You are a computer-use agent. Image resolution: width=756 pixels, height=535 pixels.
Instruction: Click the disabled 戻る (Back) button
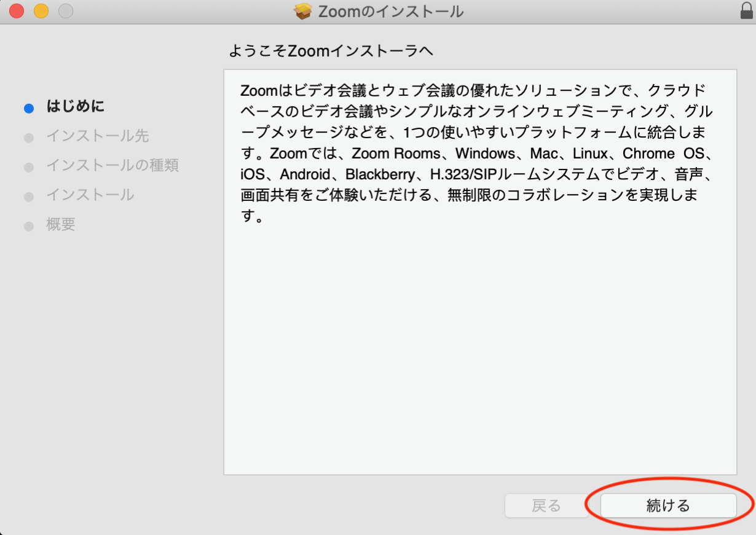pos(546,506)
